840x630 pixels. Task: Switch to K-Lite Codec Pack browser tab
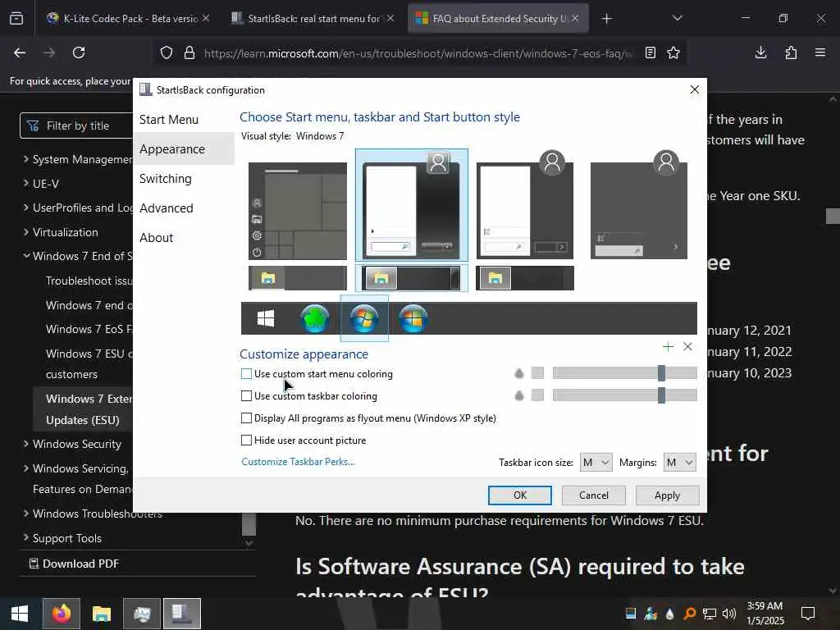(129, 19)
